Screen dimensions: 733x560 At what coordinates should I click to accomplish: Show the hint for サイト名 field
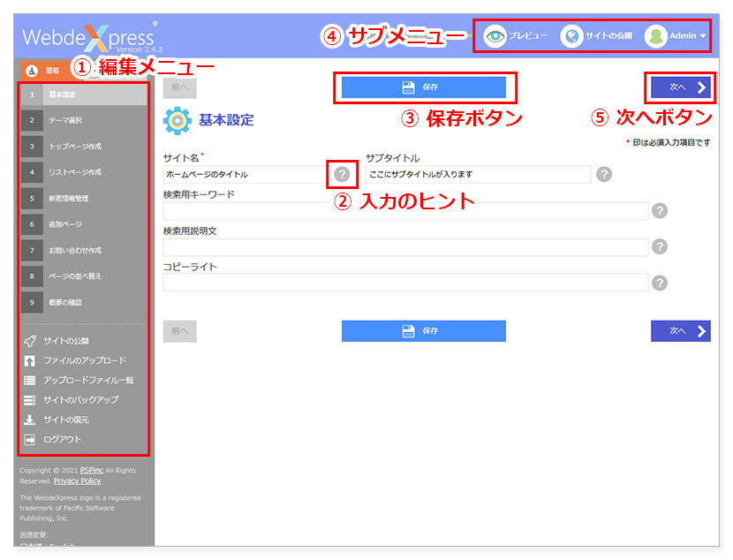(342, 174)
